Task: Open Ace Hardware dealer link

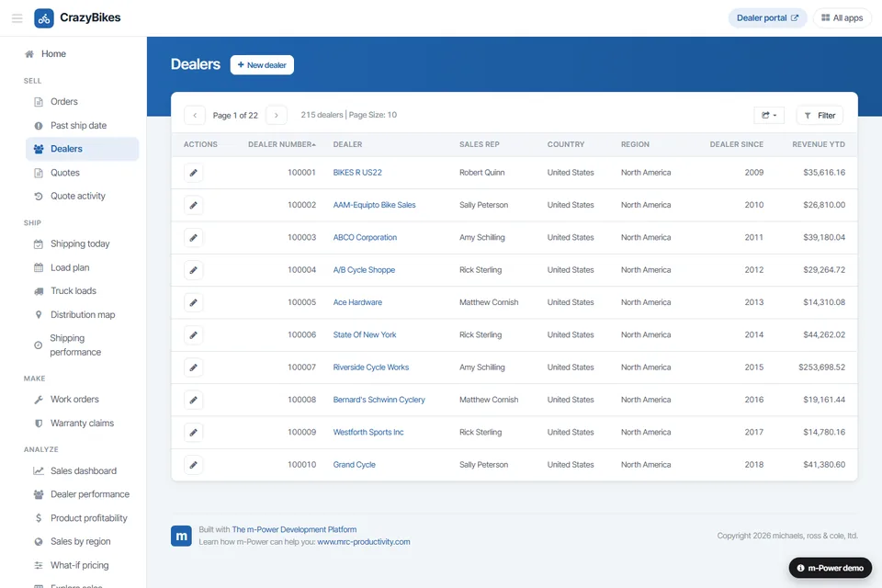Action: (357, 302)
